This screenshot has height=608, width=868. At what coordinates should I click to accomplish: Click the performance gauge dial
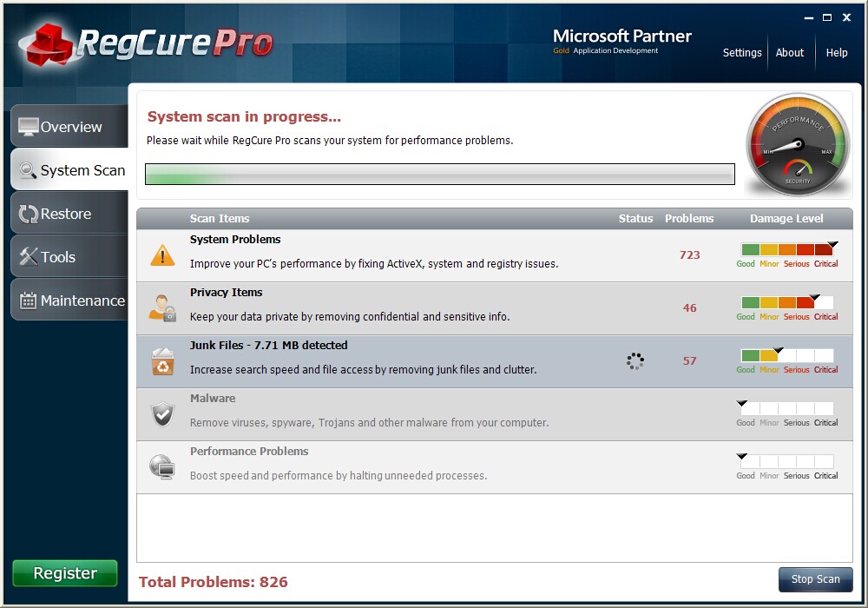[x=798, y=144]
